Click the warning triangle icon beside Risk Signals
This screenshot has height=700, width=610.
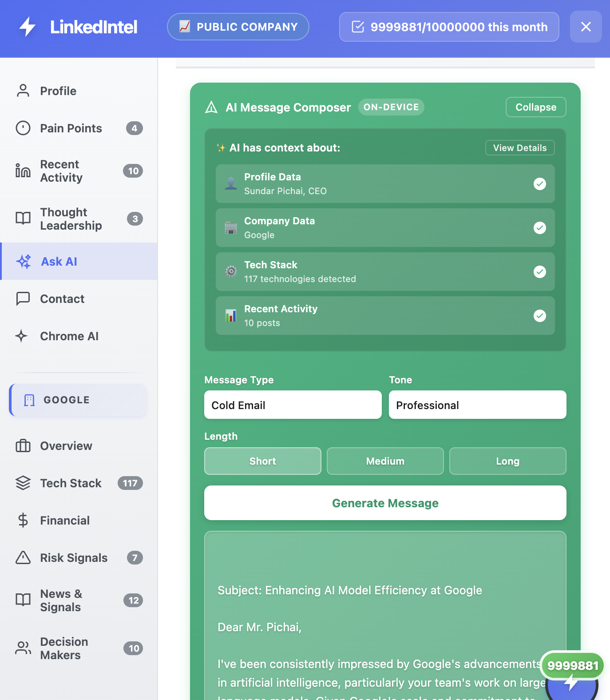[23, 557]
